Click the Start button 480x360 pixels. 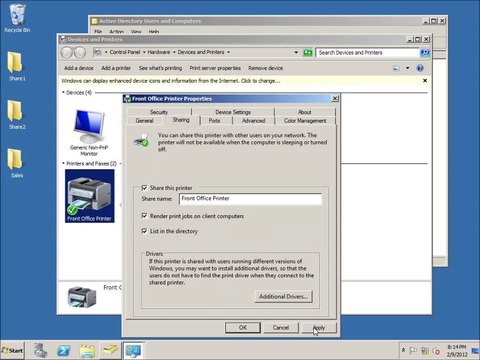(12, 351)
